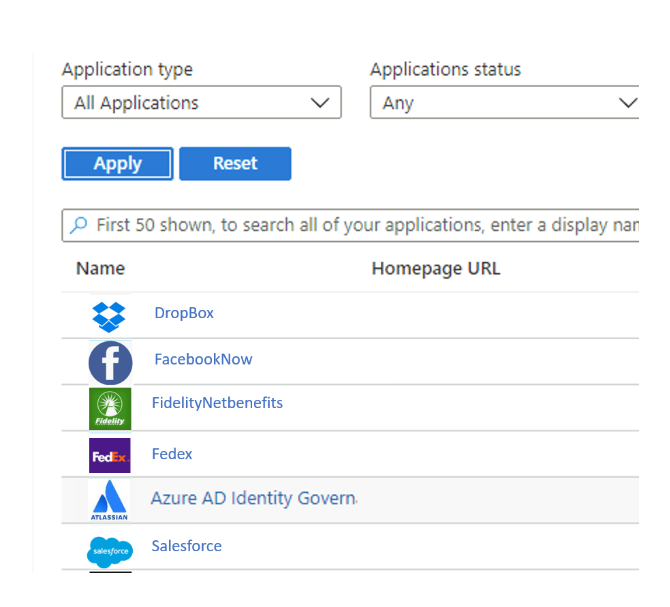
Task: Open the Salesforce application link
Action: [186, 546]
